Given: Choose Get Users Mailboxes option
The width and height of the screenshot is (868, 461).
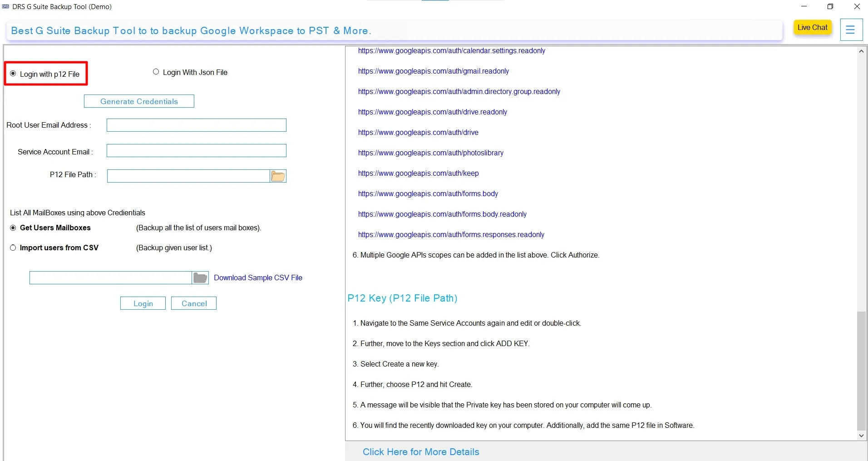Looking at the screenshot, I should click(50, 228).
